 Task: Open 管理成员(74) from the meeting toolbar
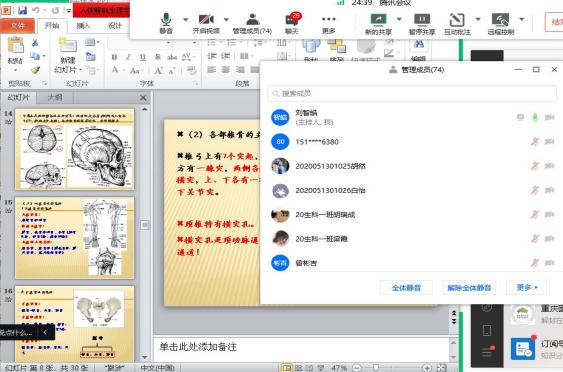coord(252,23)
